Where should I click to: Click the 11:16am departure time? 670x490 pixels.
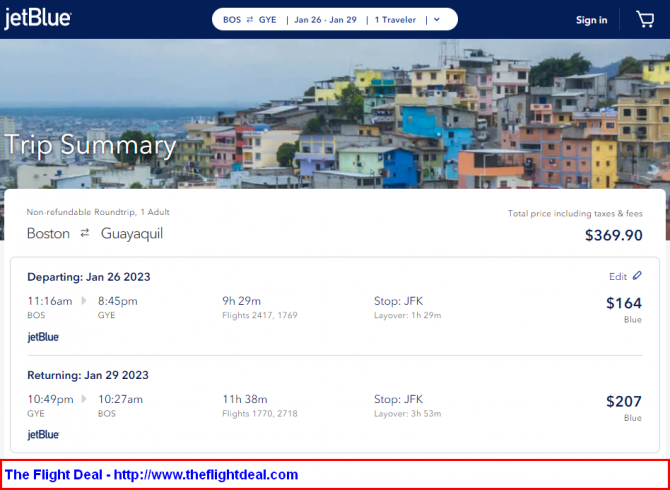(50, 301)
